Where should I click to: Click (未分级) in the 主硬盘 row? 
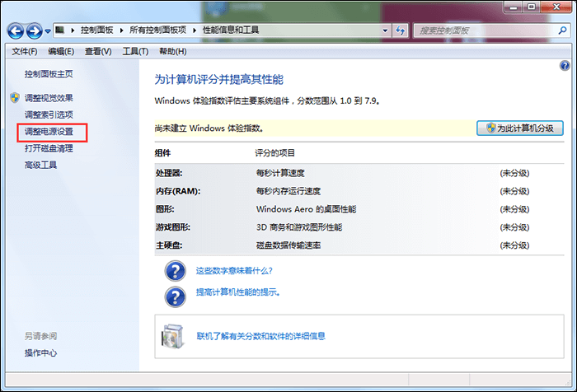pos(514,245)
